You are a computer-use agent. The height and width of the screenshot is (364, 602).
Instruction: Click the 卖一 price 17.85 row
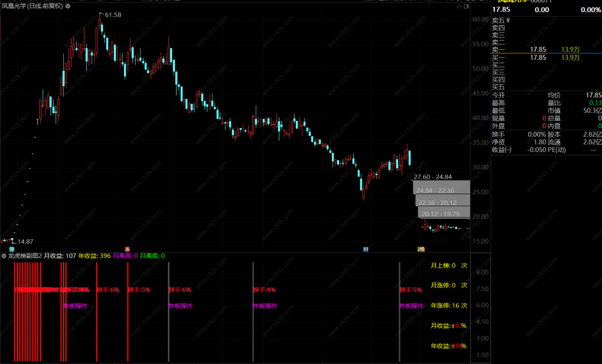pos(538,50)
